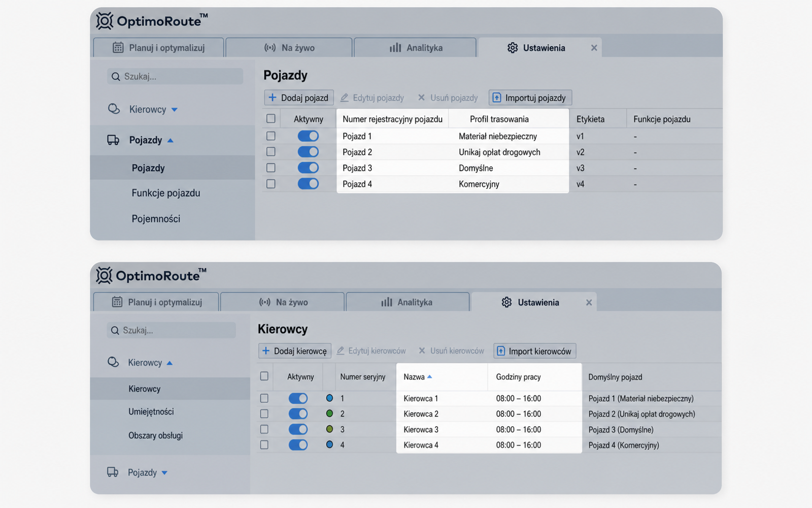Open the Funkcje pojazdu sidebar item
Viewport: 812px width, 508px height.
tap(166, 193)
